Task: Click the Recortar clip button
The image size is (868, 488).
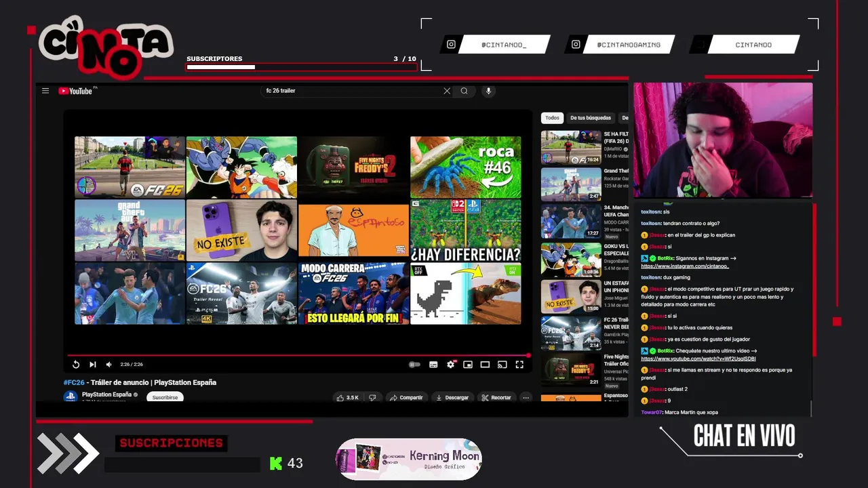Action: click(x=496, y=398)
